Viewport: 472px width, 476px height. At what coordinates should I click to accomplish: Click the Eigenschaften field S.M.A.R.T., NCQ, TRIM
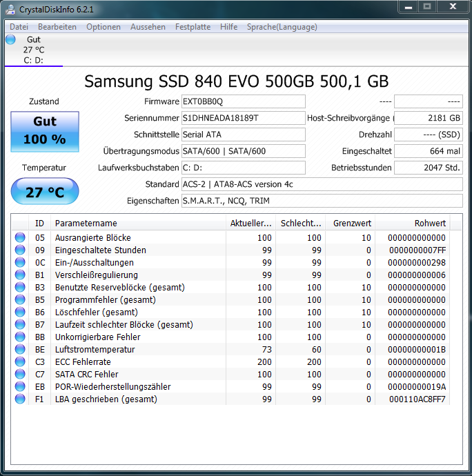(322, 201)
